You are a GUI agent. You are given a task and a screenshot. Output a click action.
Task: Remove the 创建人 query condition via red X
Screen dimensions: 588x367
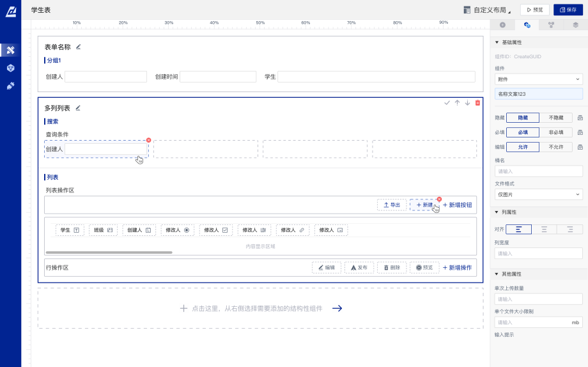[149, 140]
